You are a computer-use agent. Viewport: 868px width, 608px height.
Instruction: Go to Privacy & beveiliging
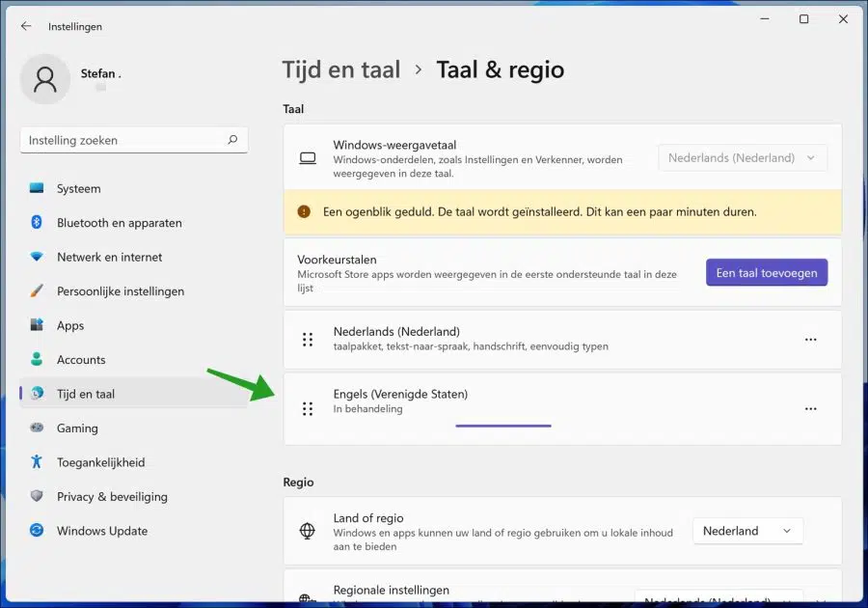tap(133, 497)
